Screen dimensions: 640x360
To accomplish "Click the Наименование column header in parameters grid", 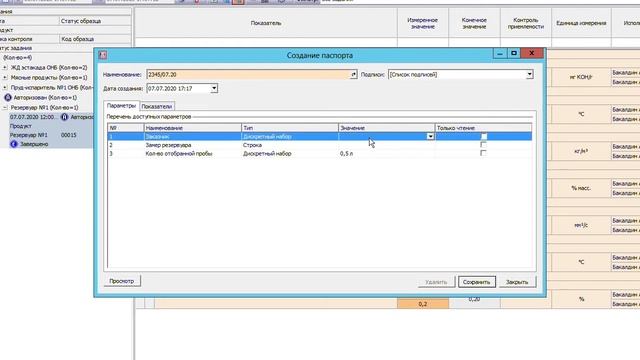I will (193, 128).
